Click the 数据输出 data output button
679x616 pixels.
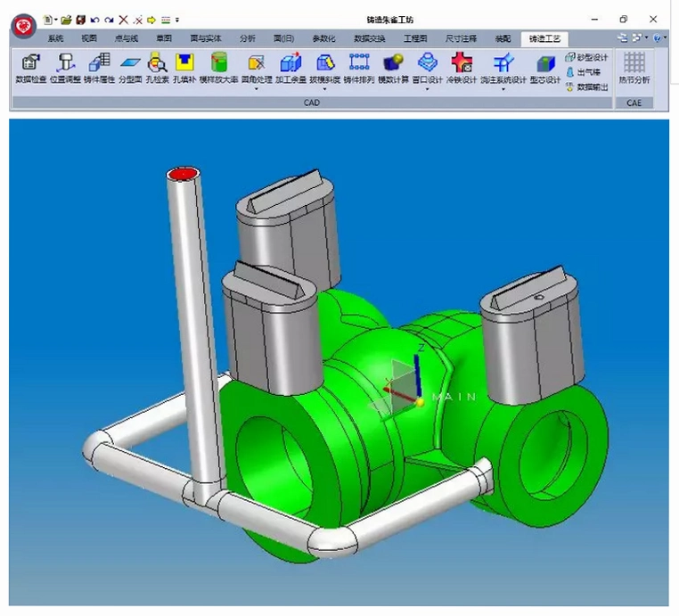click(x=586, y=87)
